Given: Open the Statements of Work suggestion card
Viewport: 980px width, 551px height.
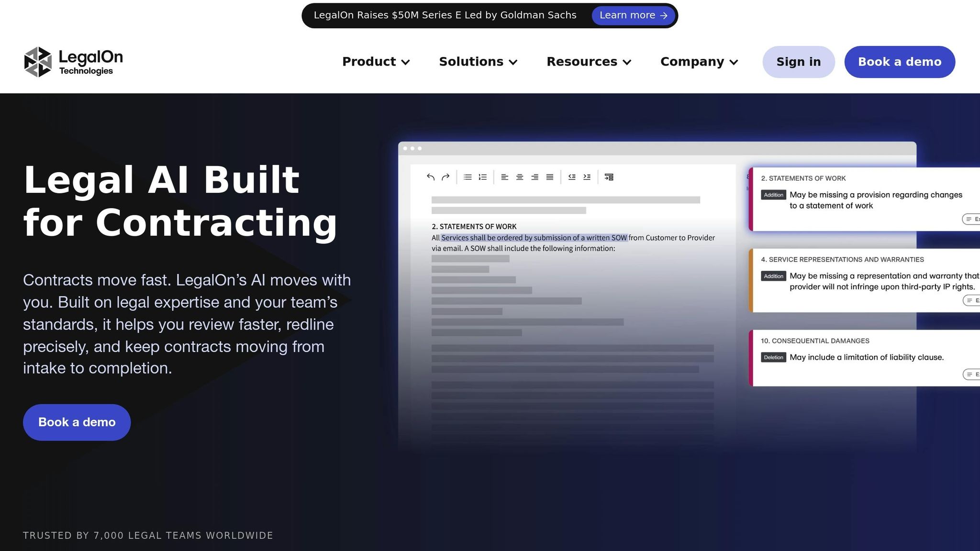Looking at the screenshot, I should point(864,199).
